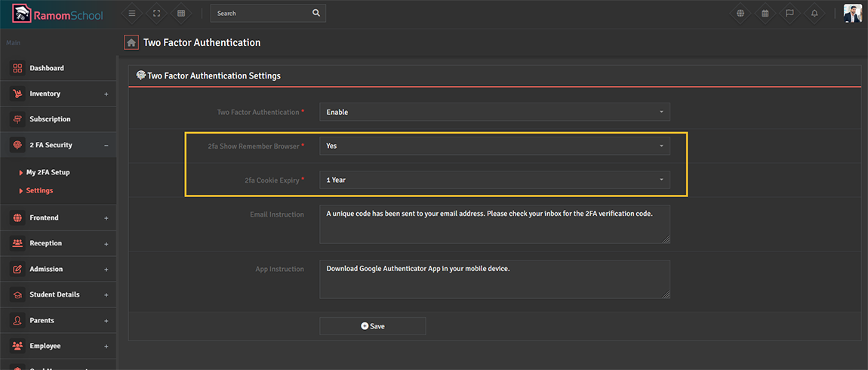Image resolution: width=868 pixels, height=370 pixels.
Task: Open the notifications bell icon
Action: point(814,14)
